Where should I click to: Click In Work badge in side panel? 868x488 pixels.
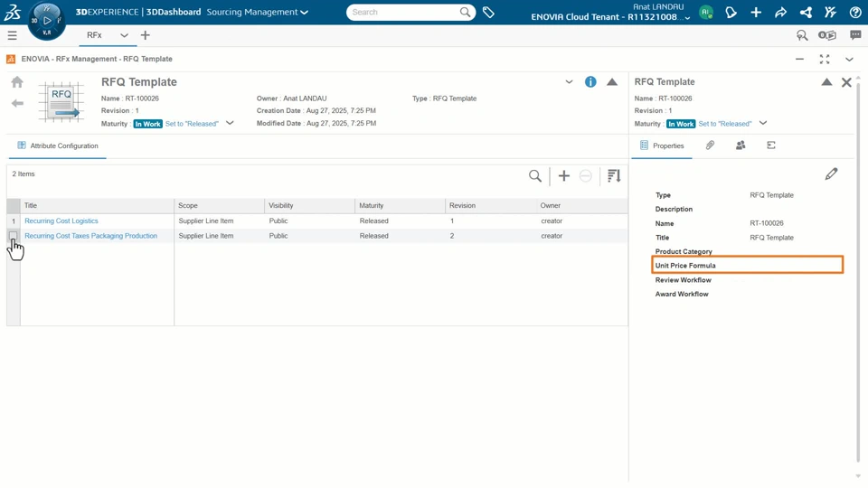(x=681, y=124)
